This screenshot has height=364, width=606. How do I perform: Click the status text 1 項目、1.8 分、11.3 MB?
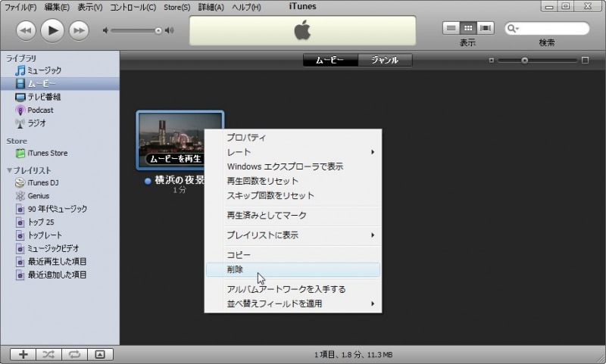point(353,354)
